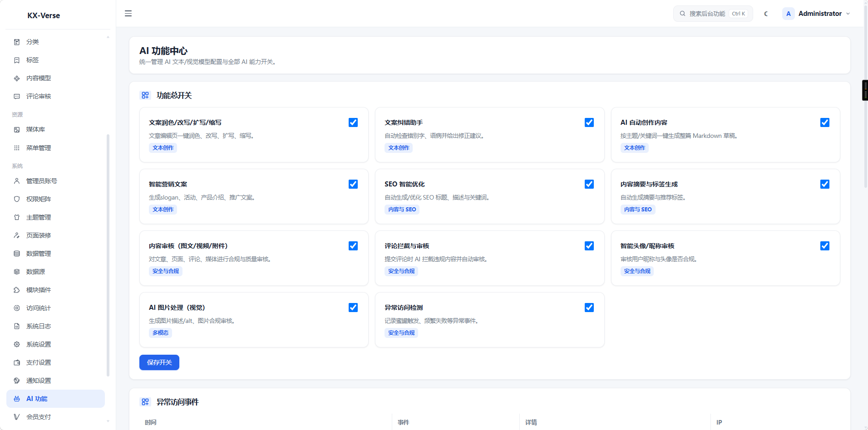This screenshot has height=430, width=868.
Task: Click the 时间 table column header
Action: click(x=151, y=422)
